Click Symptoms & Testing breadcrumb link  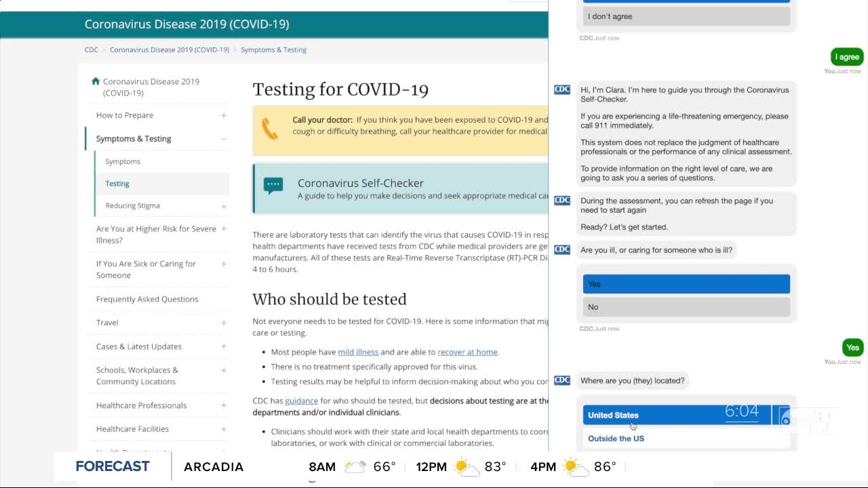click(x=273, y=49)
